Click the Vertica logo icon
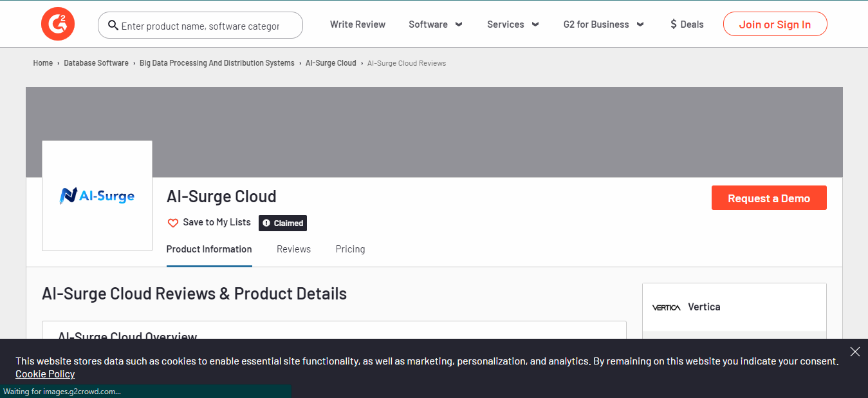 pyautogui.click(x=666, y=307)
